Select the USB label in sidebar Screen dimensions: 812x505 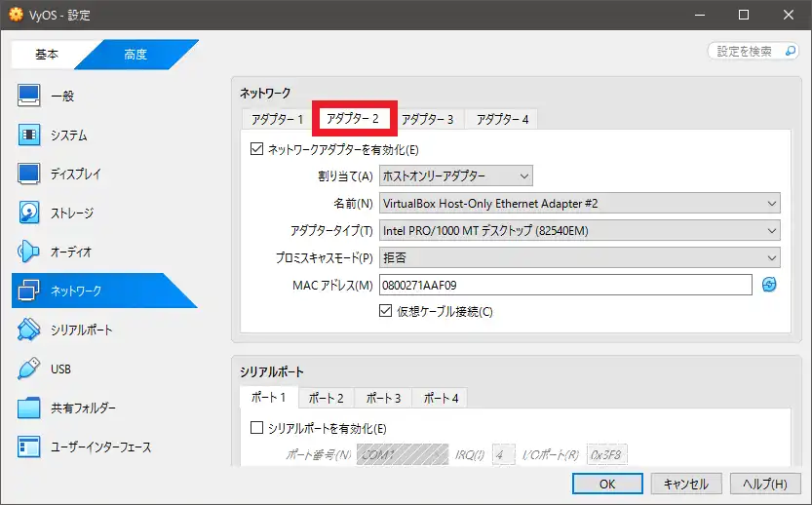click(x=60, y=369)
